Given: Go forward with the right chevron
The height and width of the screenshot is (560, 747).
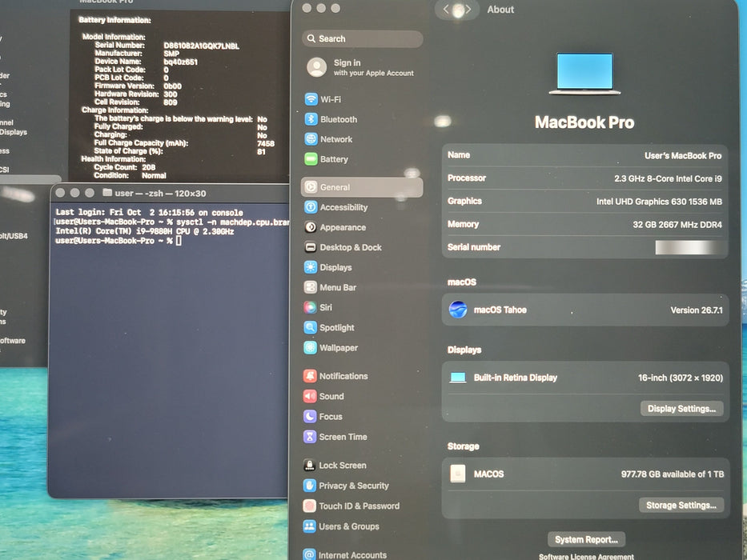Looking at the screenshot, I should [468, 10].
